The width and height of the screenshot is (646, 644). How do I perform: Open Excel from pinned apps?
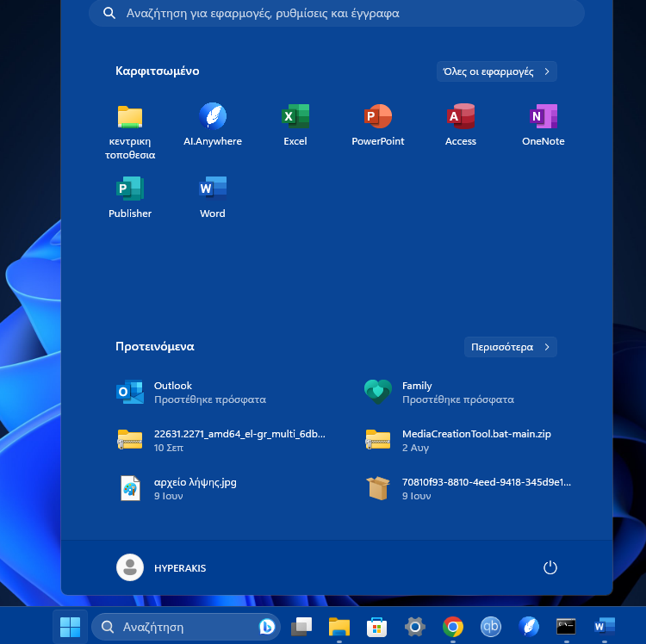pos(295,125)
